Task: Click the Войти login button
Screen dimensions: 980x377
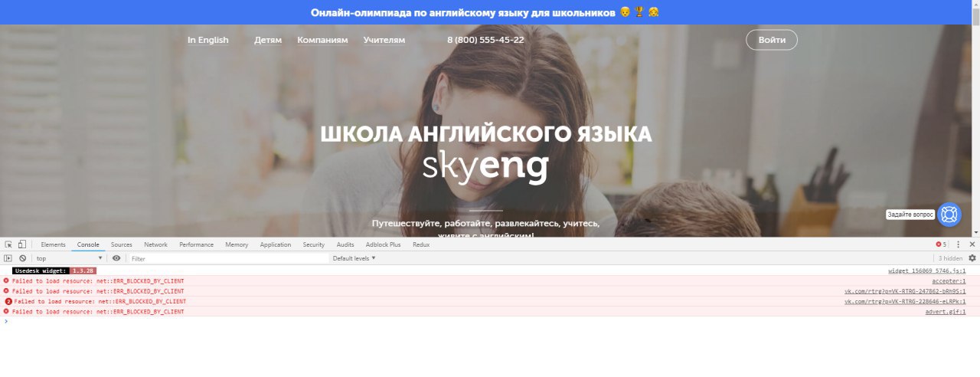Action: [772, 40]
